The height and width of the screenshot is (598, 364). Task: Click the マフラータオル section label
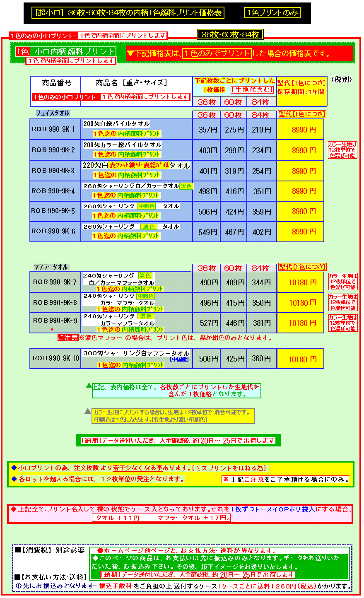coord(51,267)
